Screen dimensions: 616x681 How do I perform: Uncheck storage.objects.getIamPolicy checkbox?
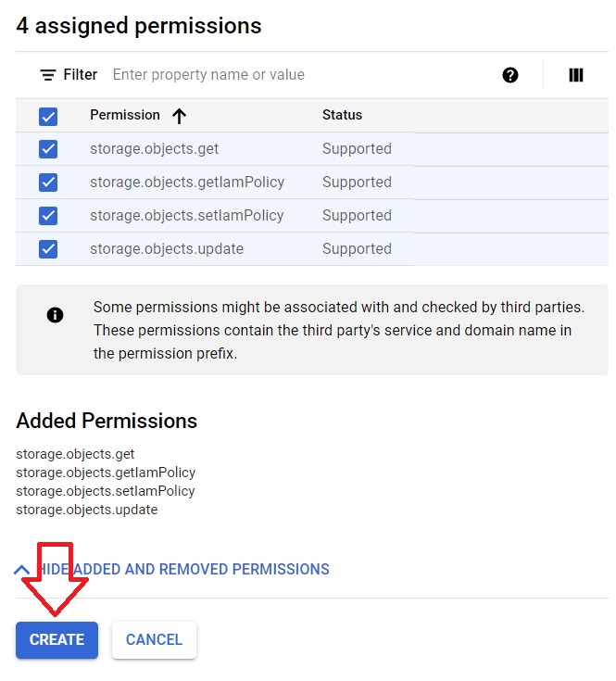(x=48, y=183)
